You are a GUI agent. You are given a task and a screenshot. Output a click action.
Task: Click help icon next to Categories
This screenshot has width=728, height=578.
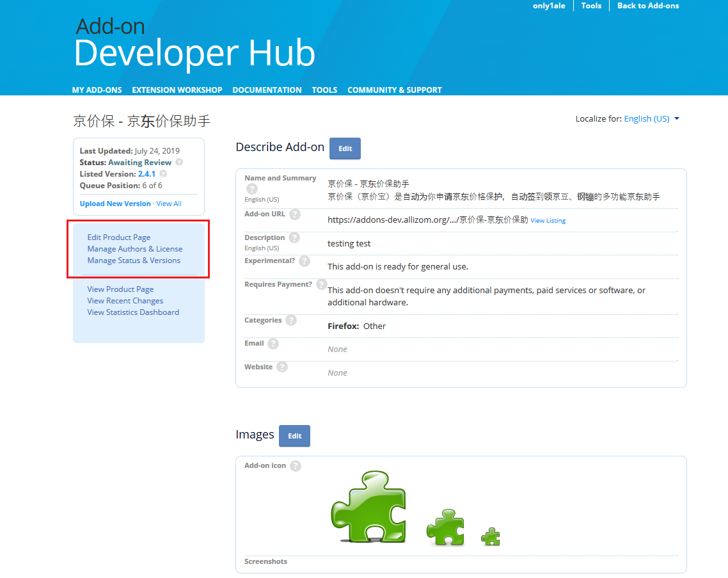coord(291,320)
